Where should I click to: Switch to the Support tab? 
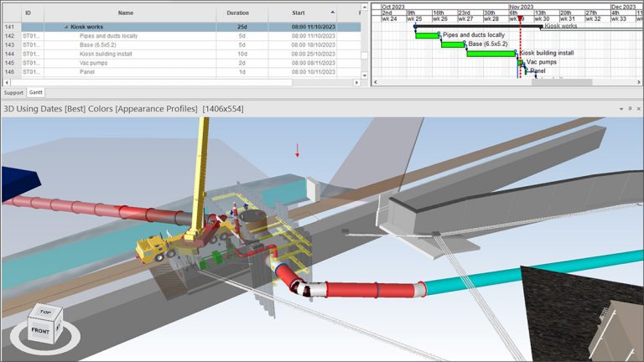pos(13,92)
